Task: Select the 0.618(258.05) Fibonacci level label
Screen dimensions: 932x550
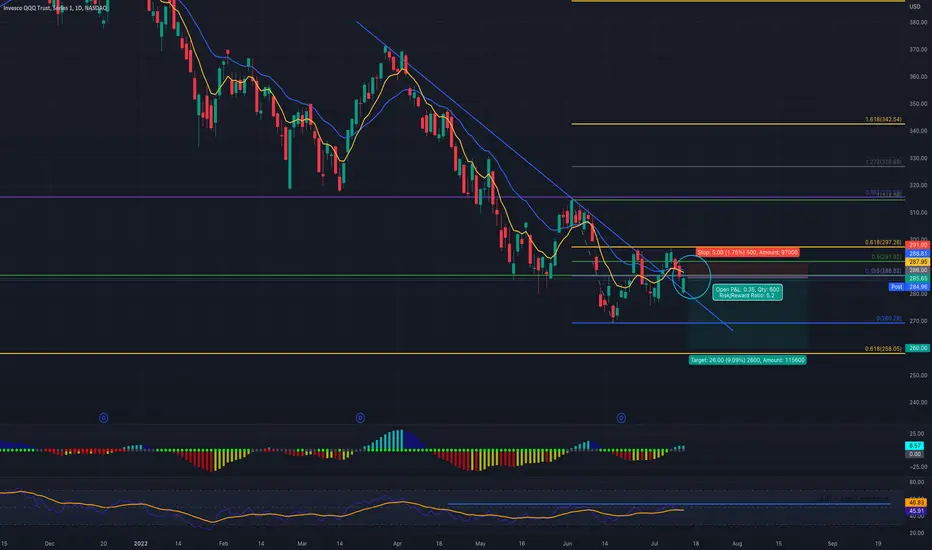Action: click(883, 349)
